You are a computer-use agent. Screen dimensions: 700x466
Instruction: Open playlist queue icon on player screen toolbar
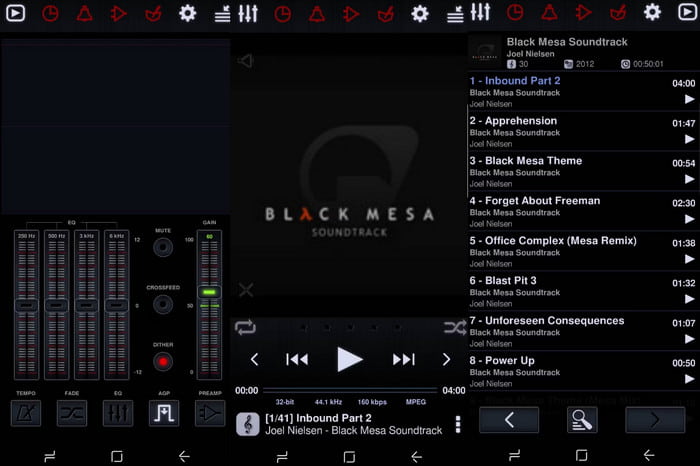tap(455, 14)
